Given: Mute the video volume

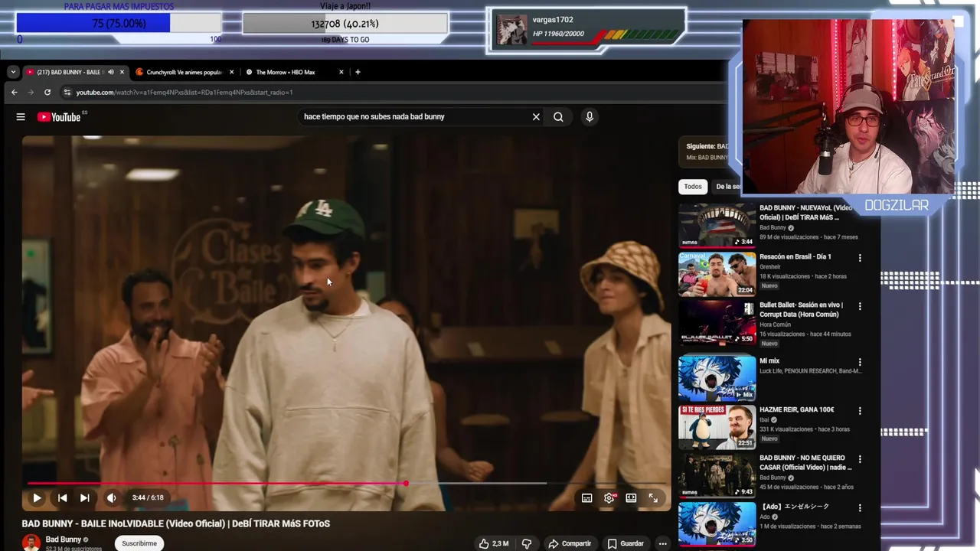Looking at the screenshot, I should pos(112,497).
